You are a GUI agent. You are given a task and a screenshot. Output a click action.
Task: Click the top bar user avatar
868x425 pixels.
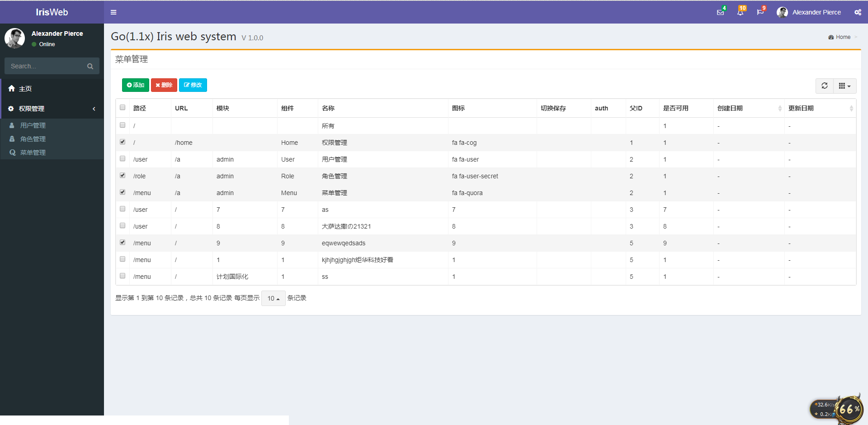click(x=782, y=12)
